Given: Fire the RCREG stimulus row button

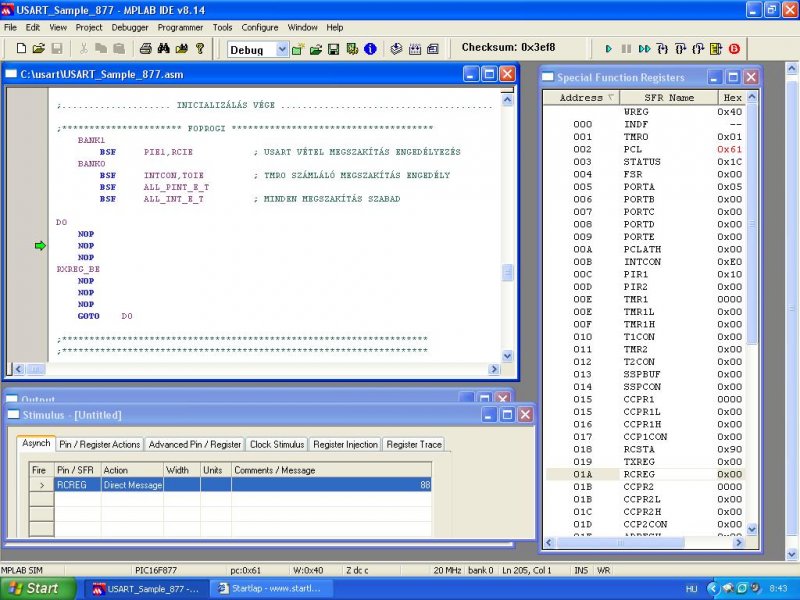Looking at the screenshot, I should click(x=40, y=485).
